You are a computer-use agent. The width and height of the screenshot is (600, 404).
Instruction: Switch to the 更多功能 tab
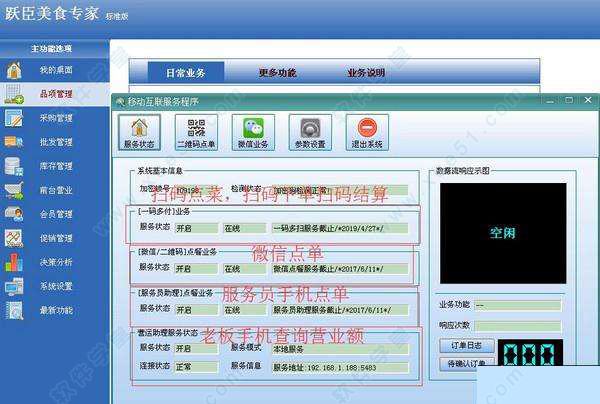pyautogui.click(x=277, y=72)
